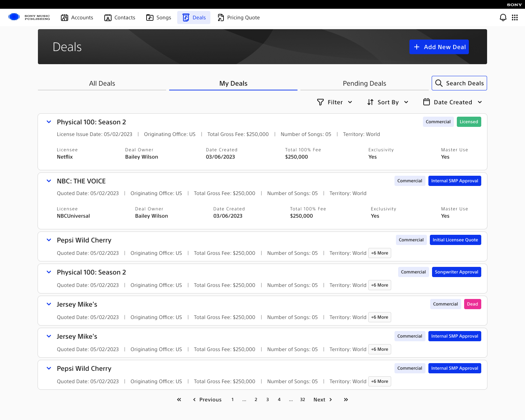Screen dimensions: 525x420
Task: Open the Search Deals field
Action: click(x=459, y=83)
